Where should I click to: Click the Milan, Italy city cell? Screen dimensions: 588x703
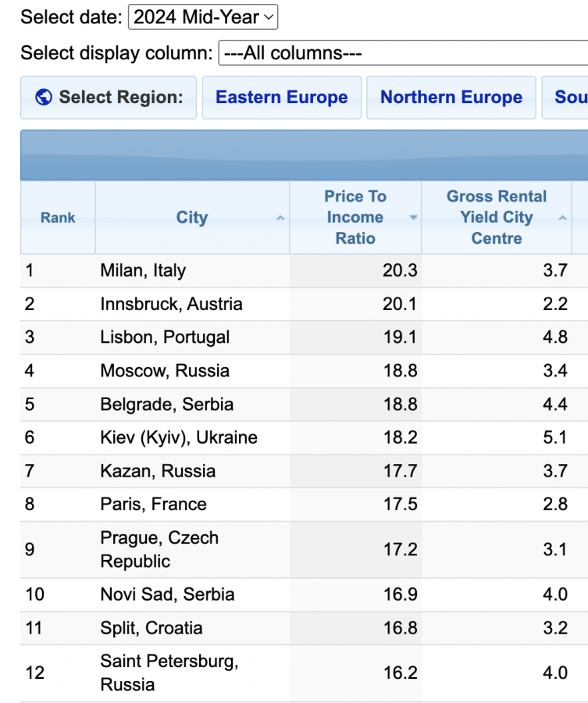click(x=143, y=271)
